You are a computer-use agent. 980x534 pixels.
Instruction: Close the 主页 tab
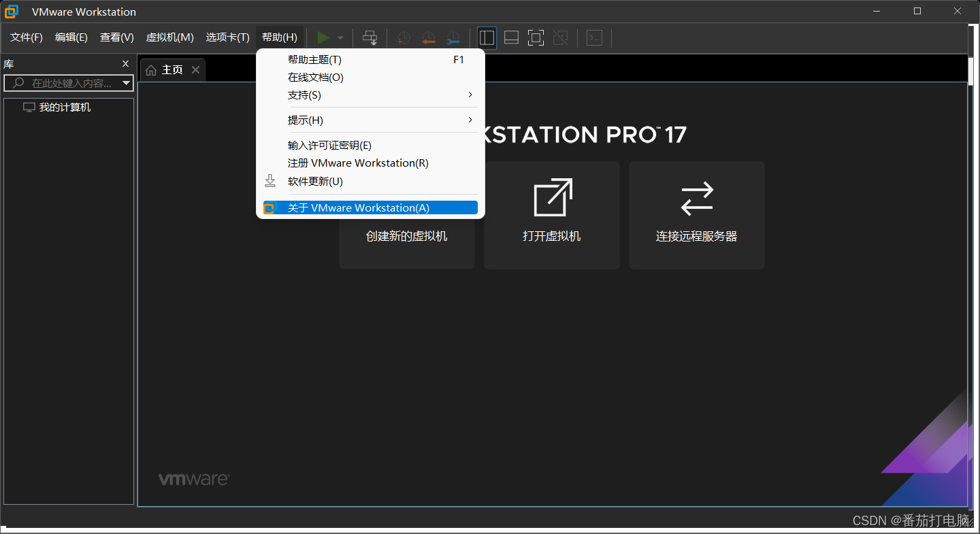(x=195, y=69)
